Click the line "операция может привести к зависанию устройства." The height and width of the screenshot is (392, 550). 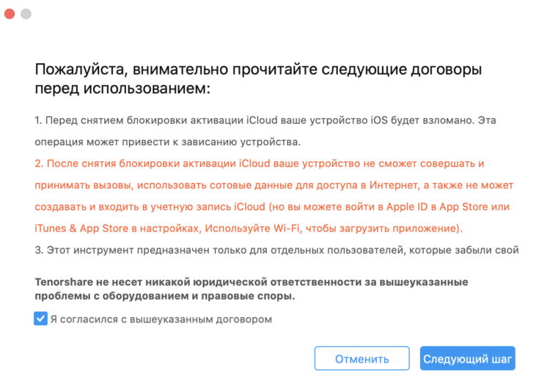pos(168,142)
